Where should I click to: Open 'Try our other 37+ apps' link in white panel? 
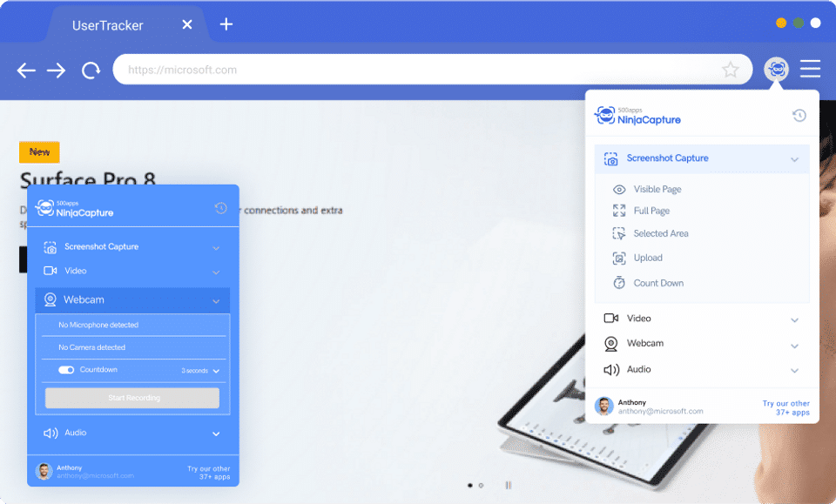coord(787,408)
